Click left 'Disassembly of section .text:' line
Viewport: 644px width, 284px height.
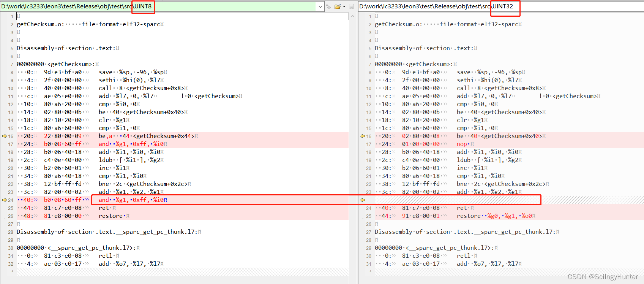(x=68, y=48)
